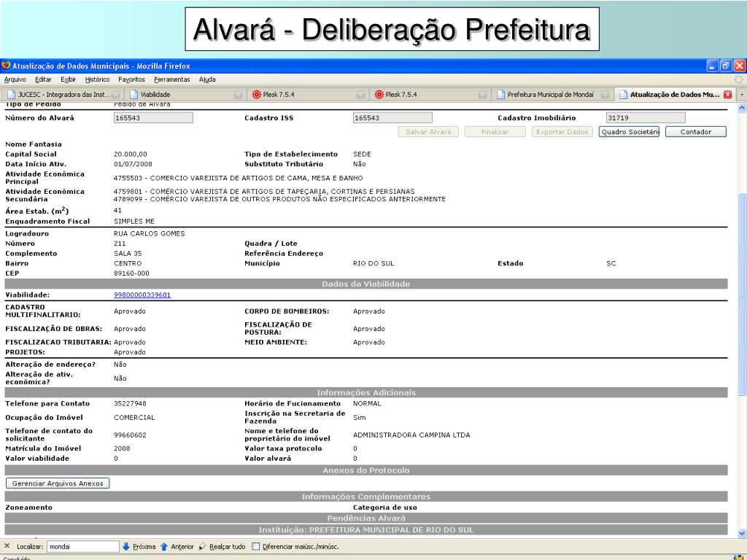Click the Capital Social value 20.000,00

point(131,155)
